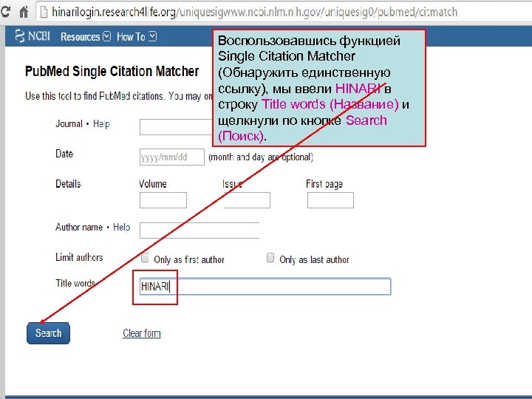Click into the Journal input field

coord(176,127)
